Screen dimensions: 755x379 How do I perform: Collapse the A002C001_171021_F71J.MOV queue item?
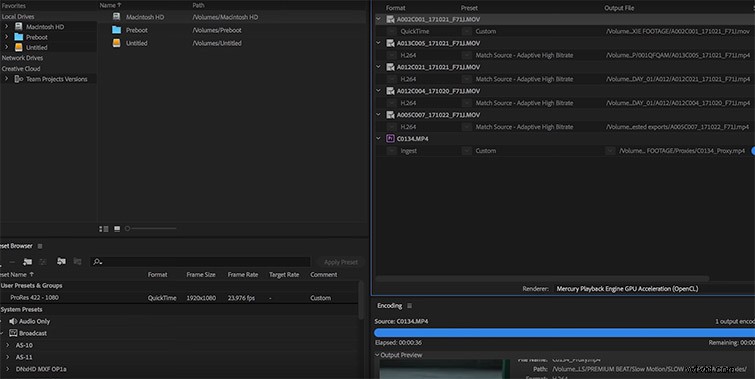378,19
